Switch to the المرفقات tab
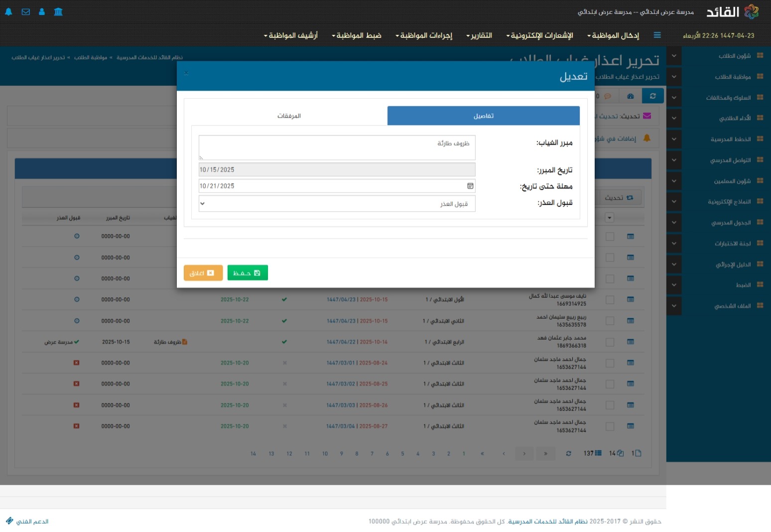Viewport: 771px width, 532px height. pos(289,116)
